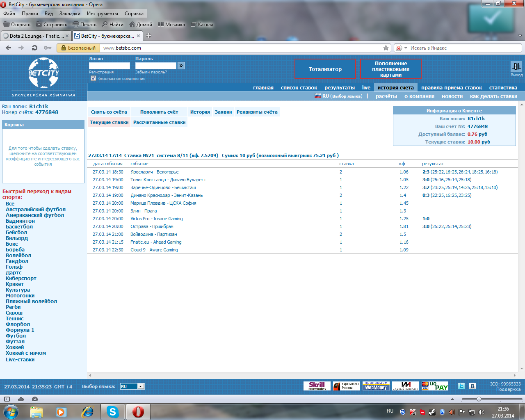Launch Skype from the taskbar

click(112, 411)
